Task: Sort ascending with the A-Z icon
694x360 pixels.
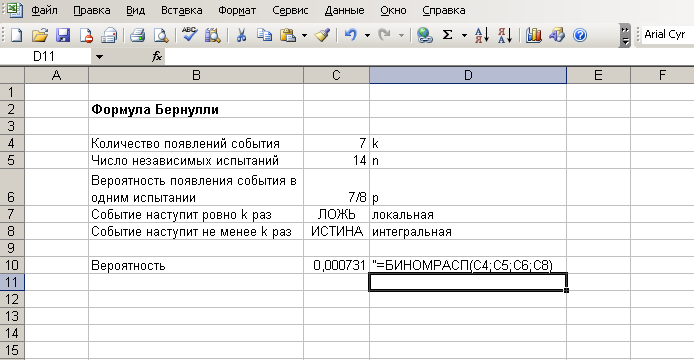Action: [x=482, y=35]
